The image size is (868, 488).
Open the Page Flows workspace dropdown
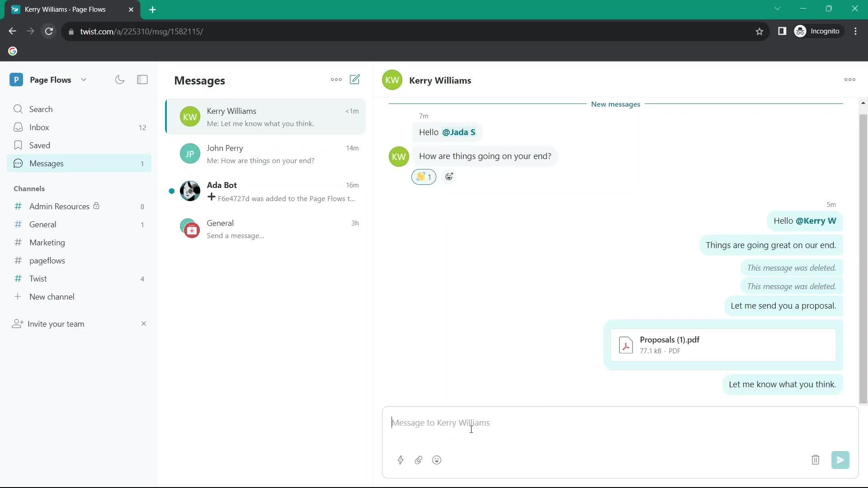pos(84,80)
